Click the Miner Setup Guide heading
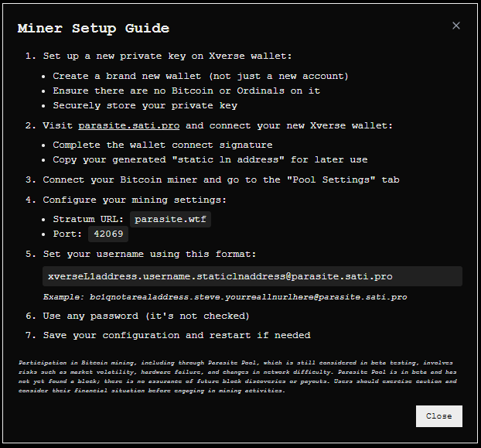Image resolution: width=481 pixels, height=448 pixels. click(x=94, y=29)
